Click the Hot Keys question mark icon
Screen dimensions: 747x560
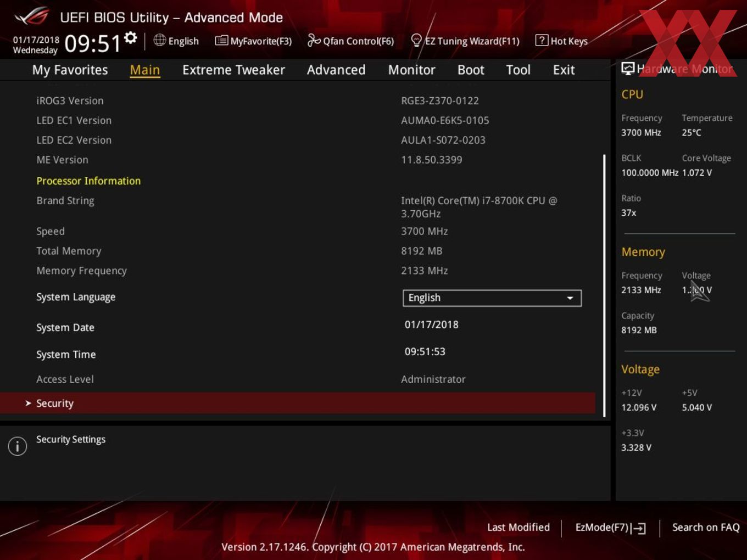point(542,40)
